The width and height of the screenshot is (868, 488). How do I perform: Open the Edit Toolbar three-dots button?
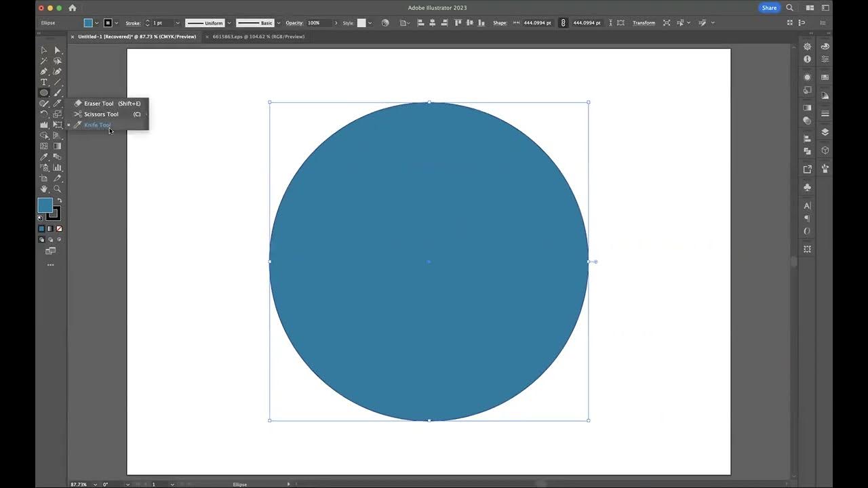[50, 265]
